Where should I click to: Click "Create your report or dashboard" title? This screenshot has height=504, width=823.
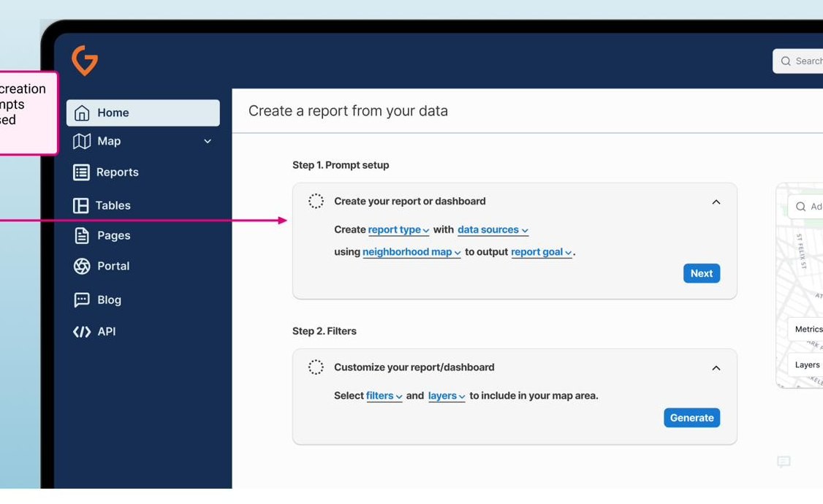click(x=410, y=202)
